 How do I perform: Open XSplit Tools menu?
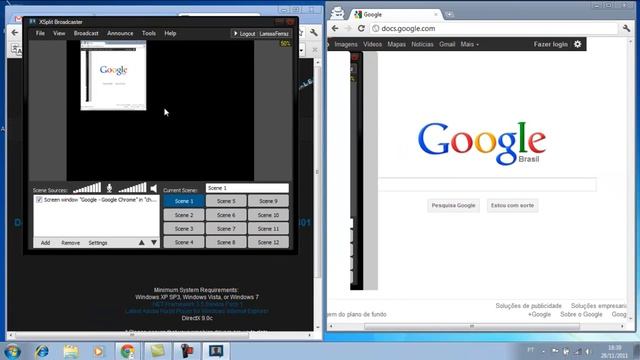(x=149, y=33)
